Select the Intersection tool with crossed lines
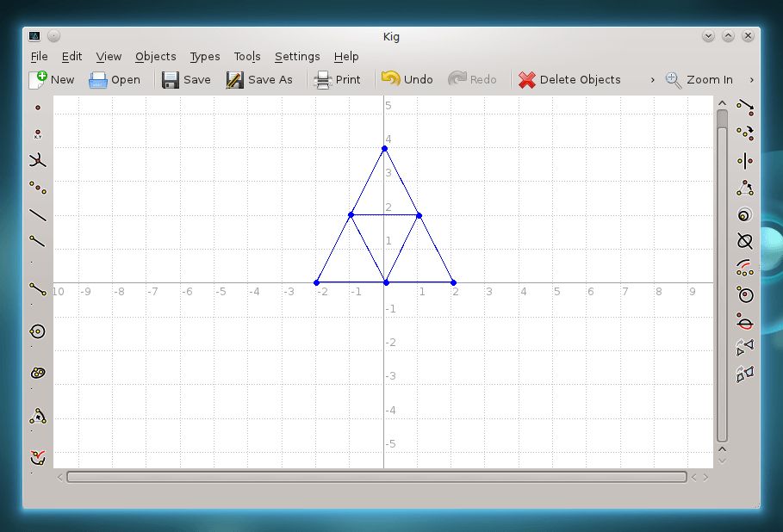The image size is (783, 532). point(37,161)
